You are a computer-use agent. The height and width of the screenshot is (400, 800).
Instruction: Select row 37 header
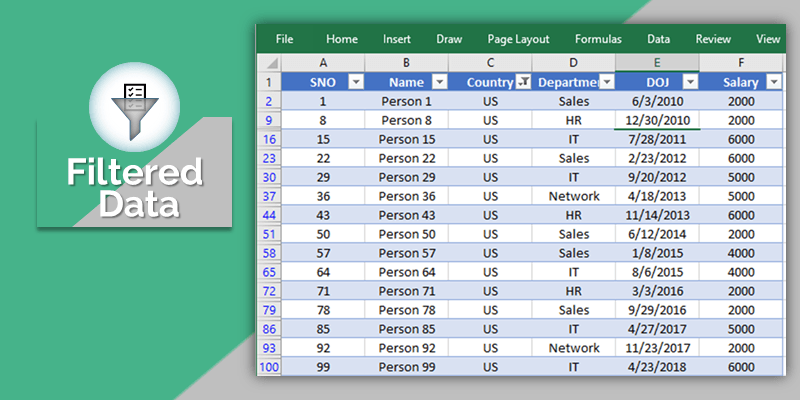click(x=269, y=196)
